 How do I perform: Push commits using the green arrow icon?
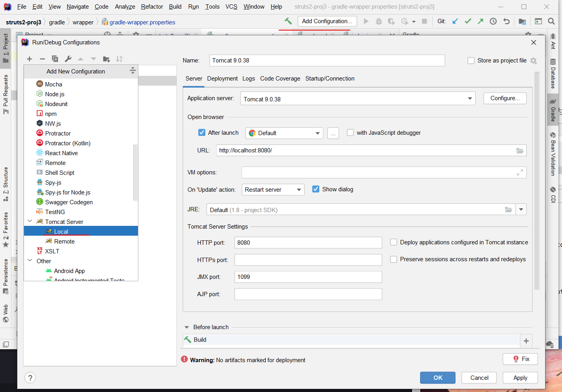click(x=480, y=21)
